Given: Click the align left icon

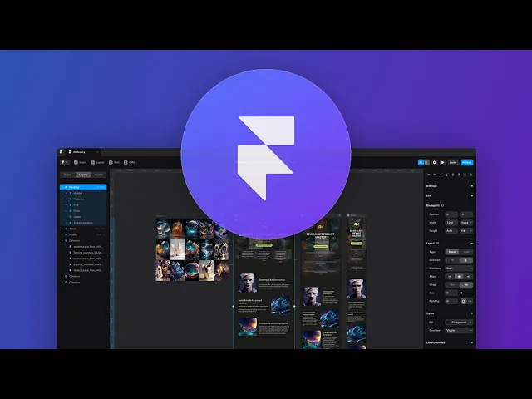Looking at the screenshot, I should (429, 175).
